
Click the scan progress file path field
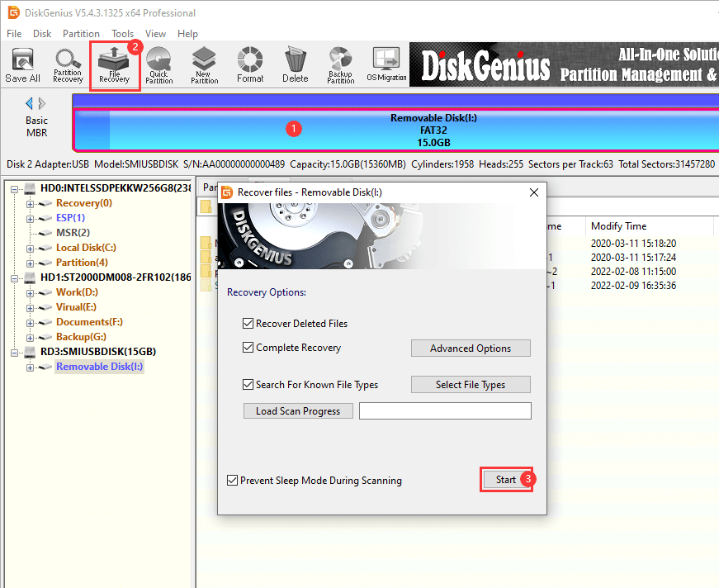click(445, 411)
